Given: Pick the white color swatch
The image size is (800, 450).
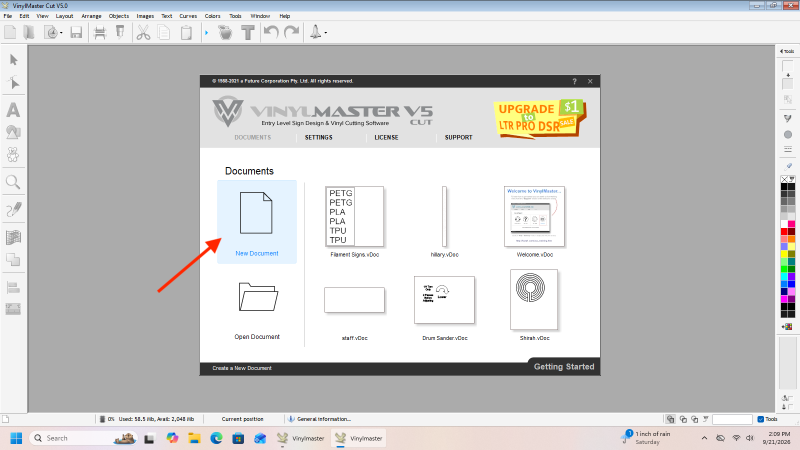Looking at the screenshot, I should tap(784, 224).
